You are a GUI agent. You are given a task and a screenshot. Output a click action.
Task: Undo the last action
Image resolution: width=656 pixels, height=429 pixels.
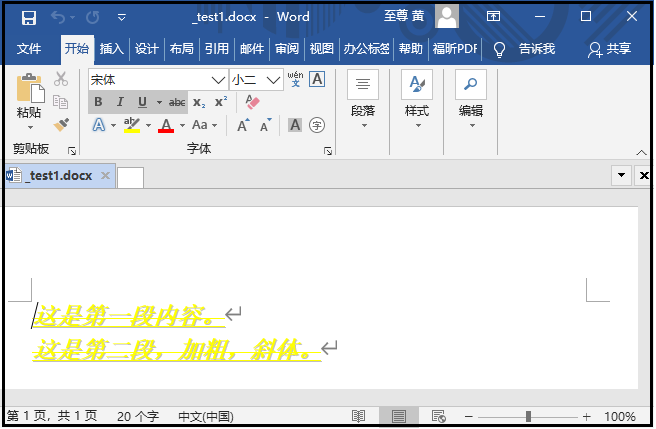pyautogui.click(x=58, y=18)
